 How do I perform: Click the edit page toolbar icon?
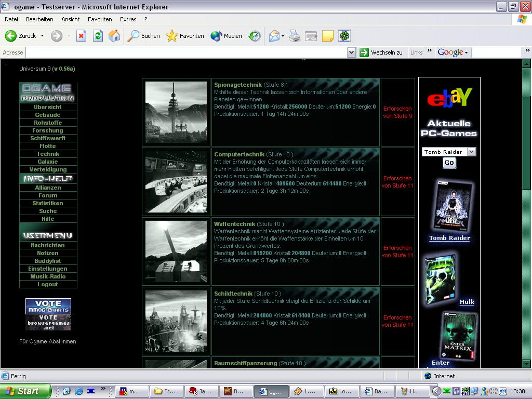[x=311, y=36]
